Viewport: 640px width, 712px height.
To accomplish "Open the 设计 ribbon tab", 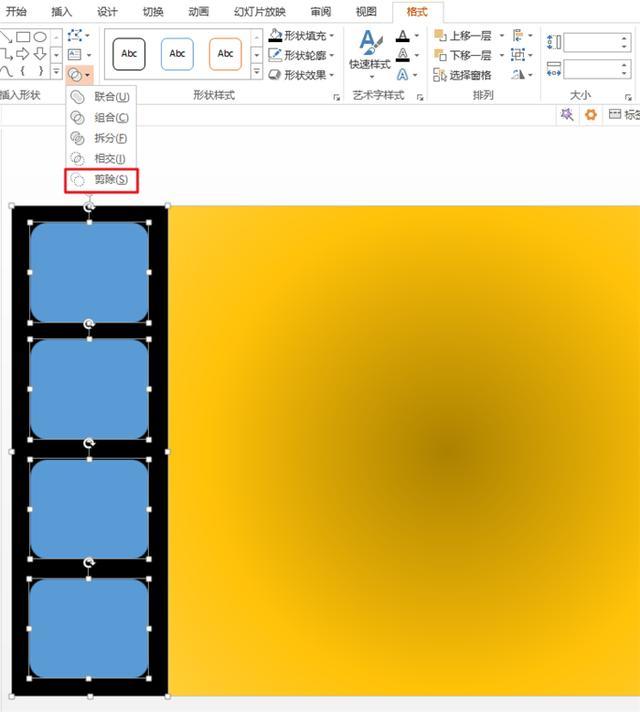I will coord(107,11).
